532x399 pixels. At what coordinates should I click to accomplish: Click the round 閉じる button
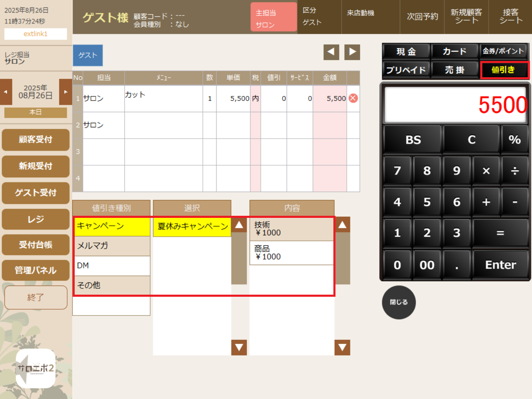coord(398,302)
